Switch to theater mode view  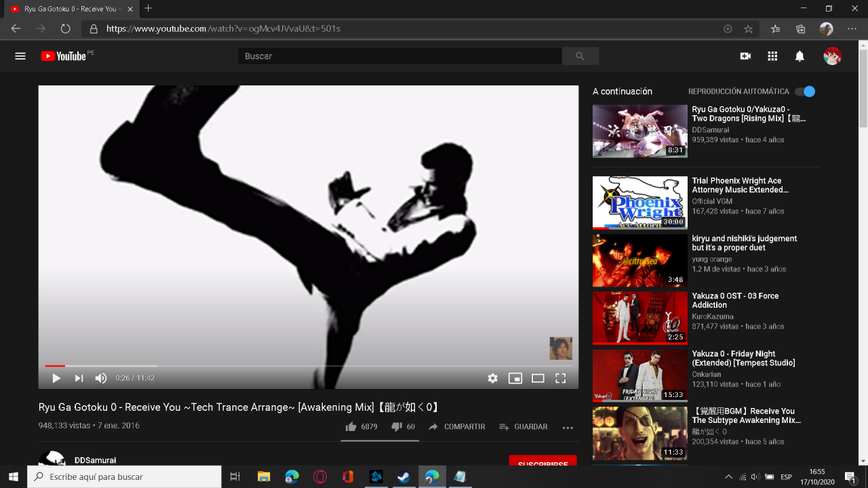tap(538, 378)
